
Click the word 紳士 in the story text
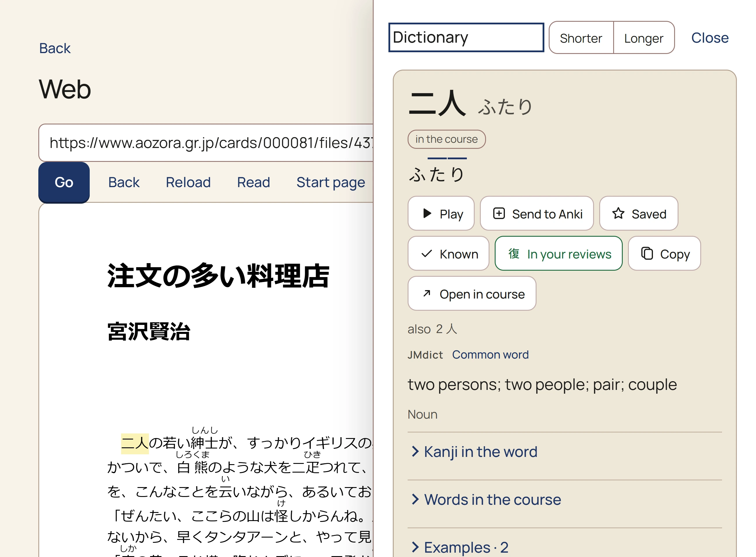coord(204,443)
